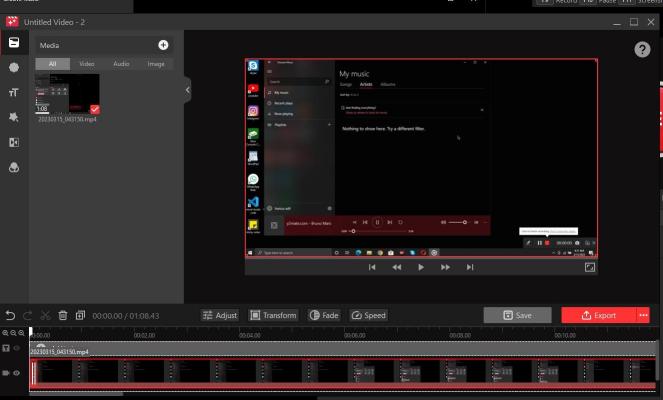Click the video preview canvas

point(421,158)
